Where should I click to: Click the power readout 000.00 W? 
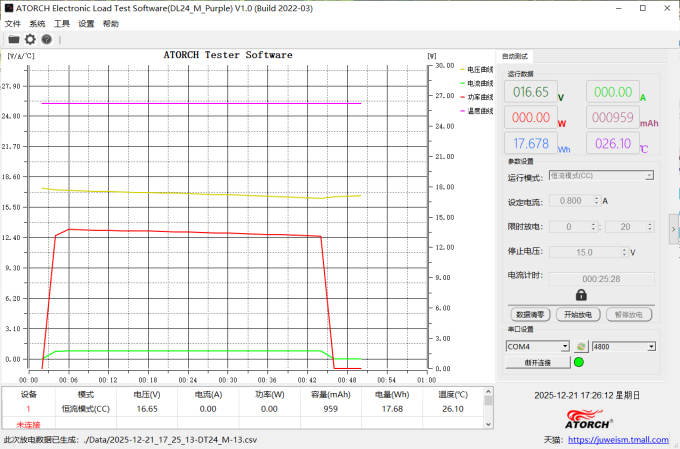[531, 118]
